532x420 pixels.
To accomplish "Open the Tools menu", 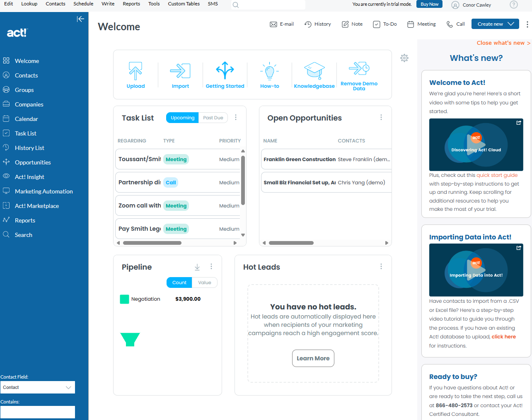I will tap(154, 4).
